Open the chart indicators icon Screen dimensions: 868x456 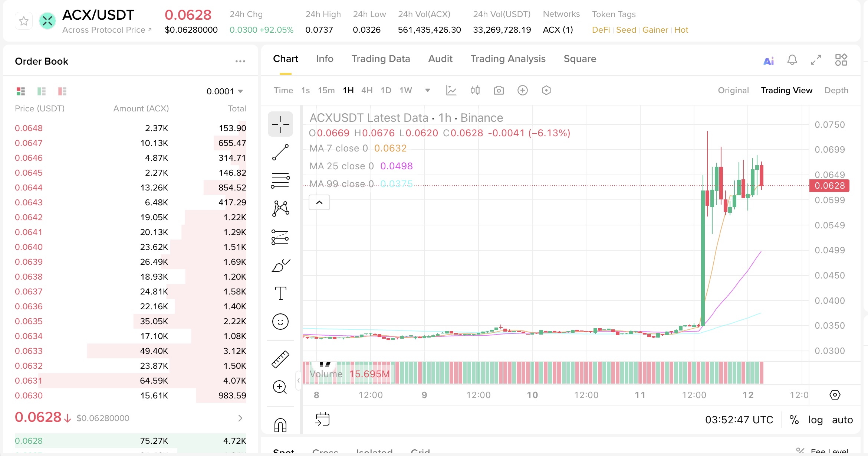click(x=451, y=90)
